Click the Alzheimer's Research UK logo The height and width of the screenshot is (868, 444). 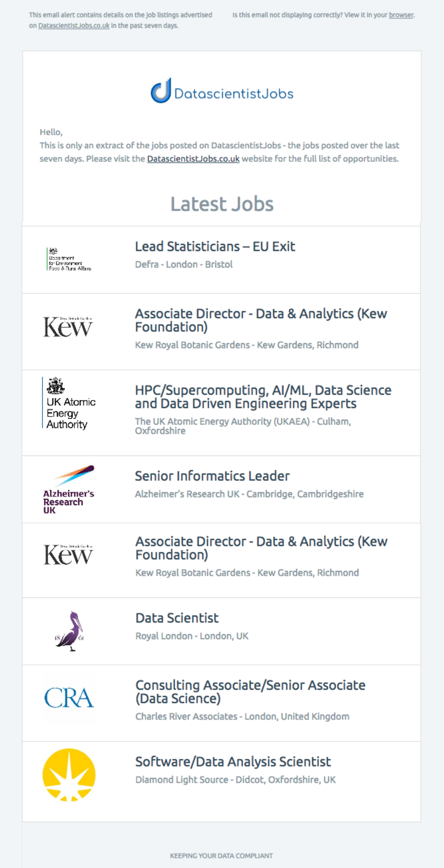pos(69,489)
